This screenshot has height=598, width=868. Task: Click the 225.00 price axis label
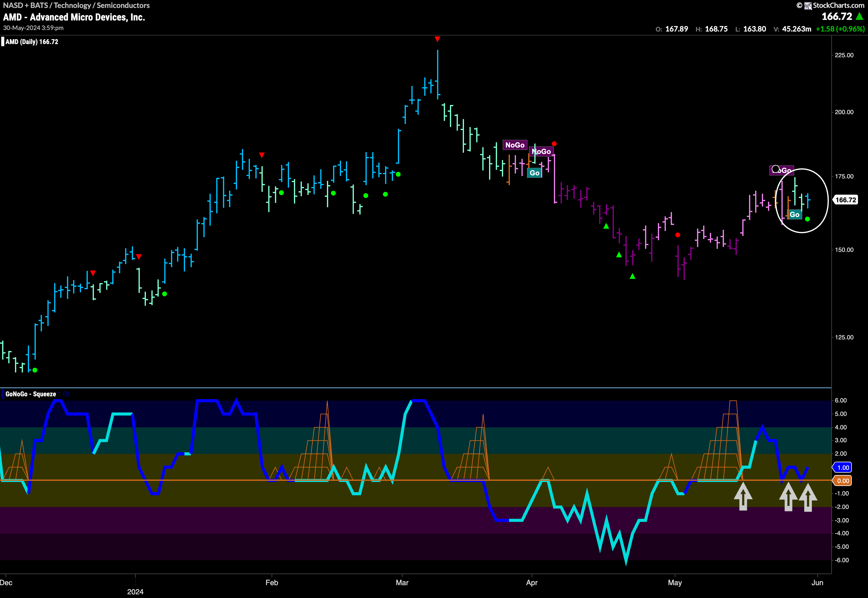pos(844,55)
